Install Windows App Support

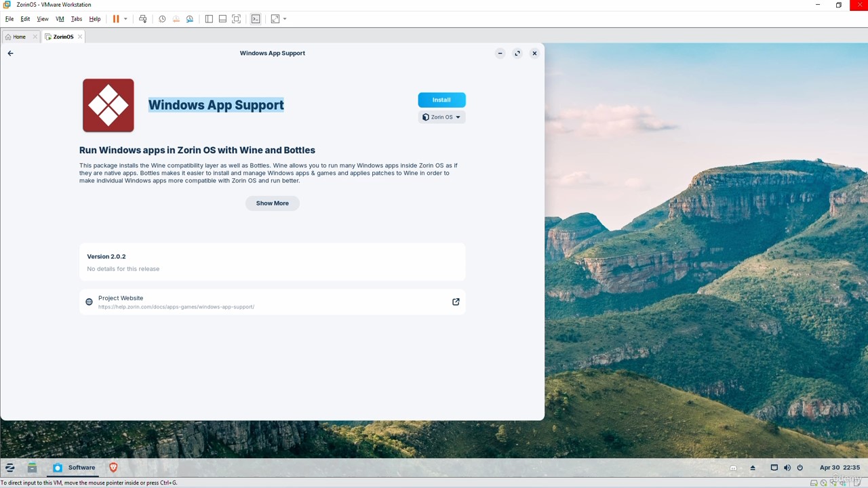441,100
